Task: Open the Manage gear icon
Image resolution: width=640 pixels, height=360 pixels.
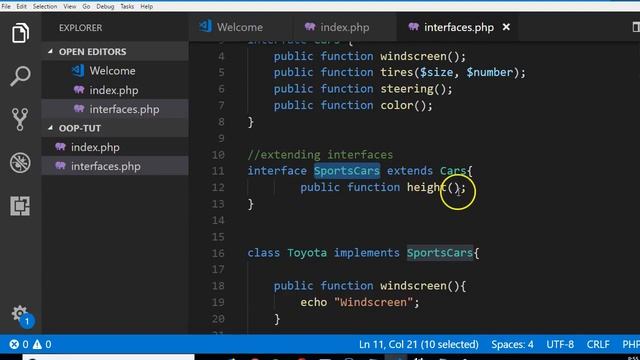Action: coord(20,314)
